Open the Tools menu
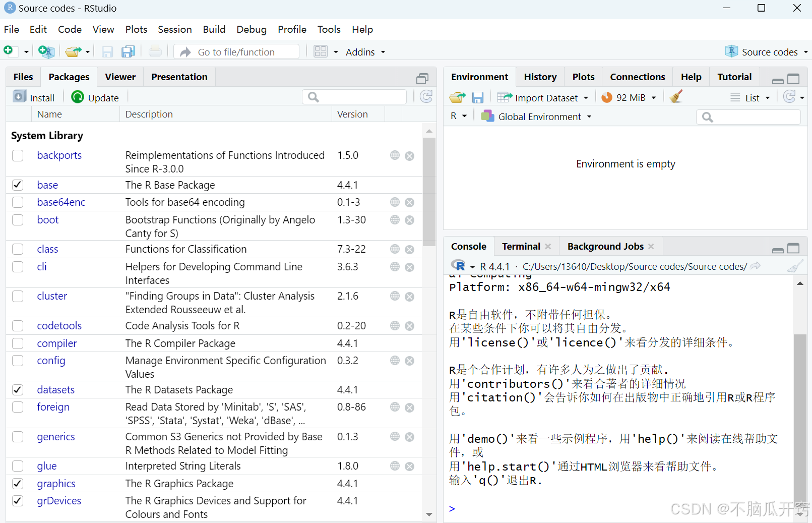The width and height of the screenshot is (812, 523). [x=329, y=29]
